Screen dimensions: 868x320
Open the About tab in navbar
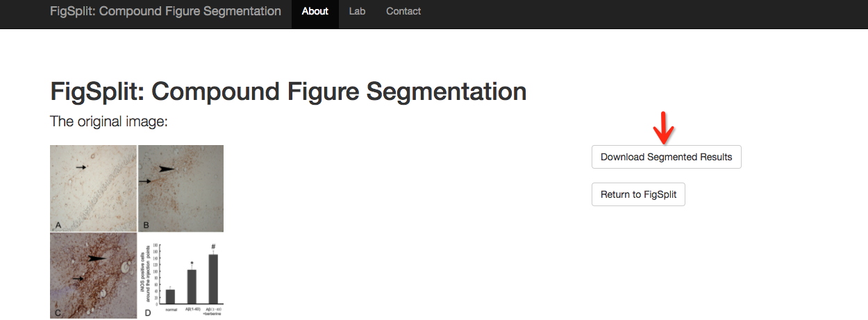click(x=315, y=11)
